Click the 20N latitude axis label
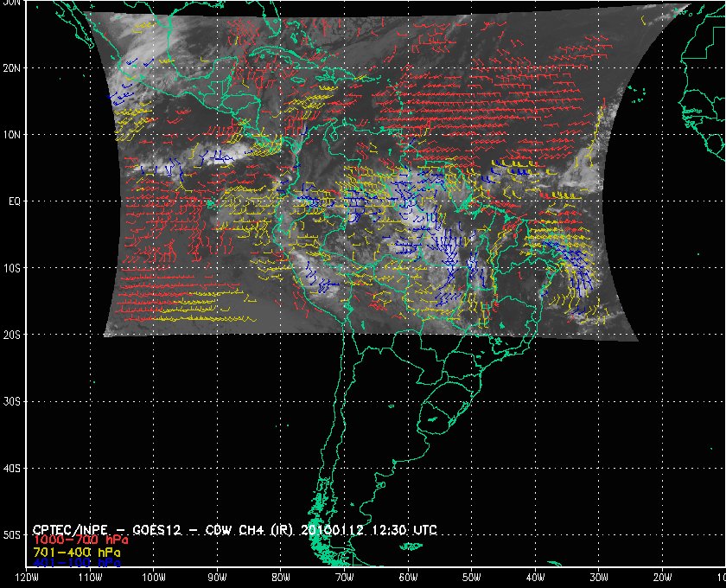Viewport: 726px width, 588px height. 11,67
